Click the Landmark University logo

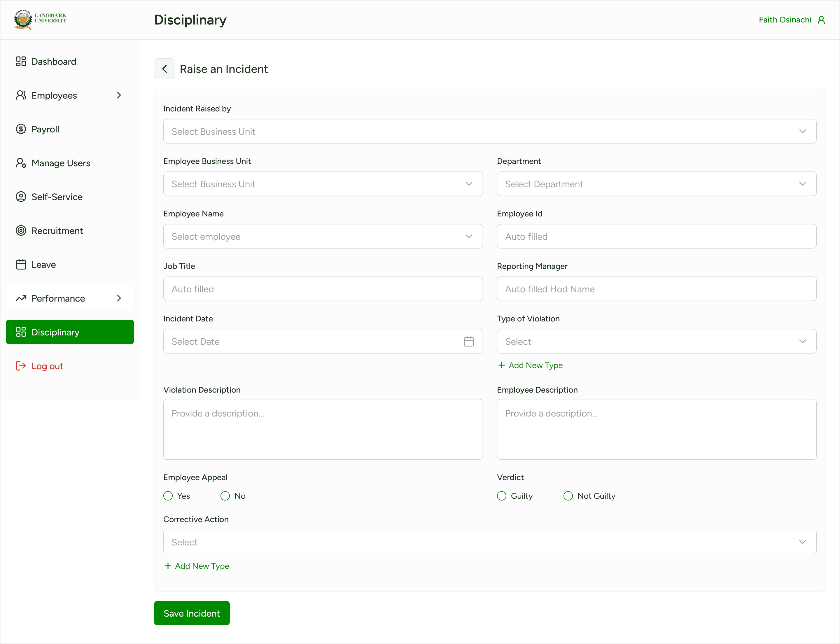(x=40, y=19)
